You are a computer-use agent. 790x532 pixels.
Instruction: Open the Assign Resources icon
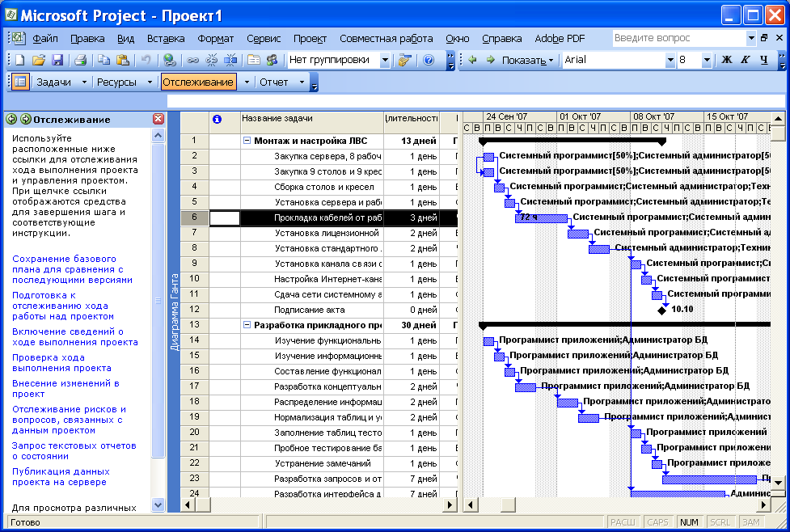[272, 61]
